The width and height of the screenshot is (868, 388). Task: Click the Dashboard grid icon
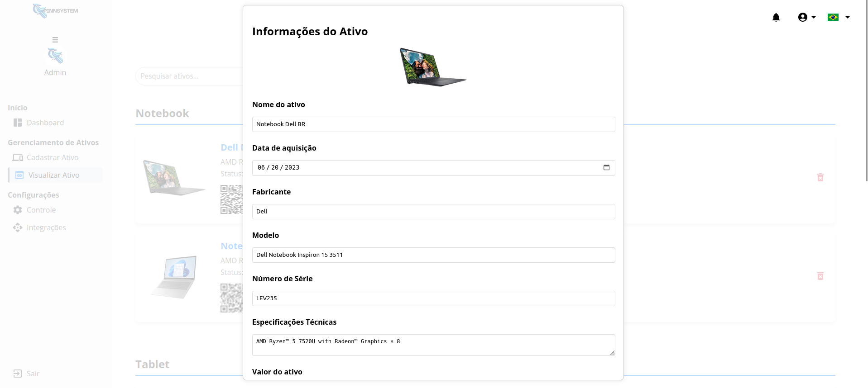tap(18, 123)
